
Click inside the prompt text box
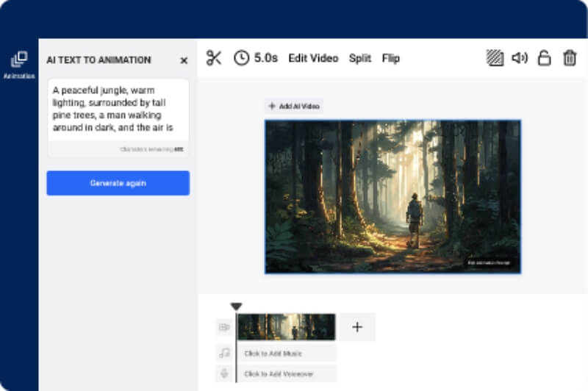pos(118,110)
